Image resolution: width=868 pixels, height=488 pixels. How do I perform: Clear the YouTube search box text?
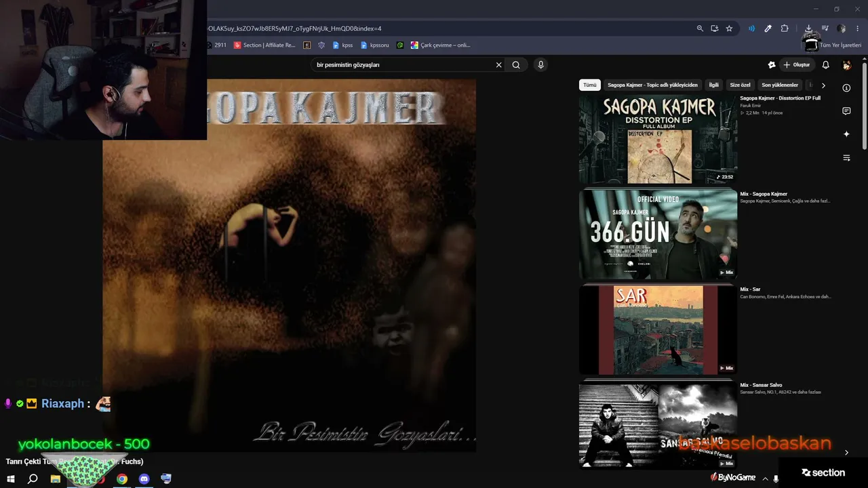[499, 65]
